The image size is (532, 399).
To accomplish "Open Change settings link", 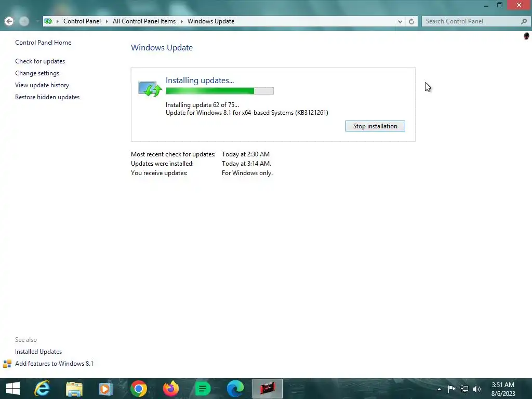I will click(37, 73).
